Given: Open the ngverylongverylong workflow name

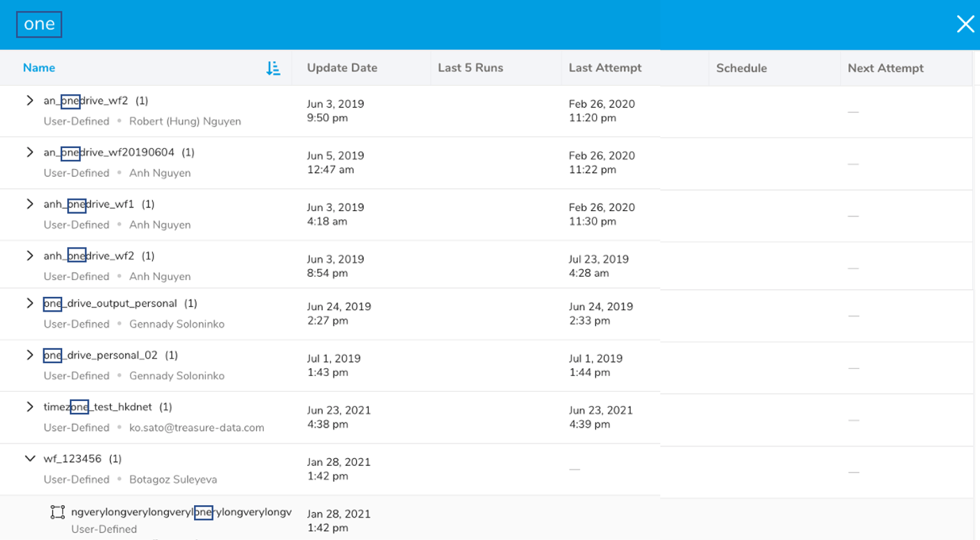Looking at the screenshot, I should point(181,512).
